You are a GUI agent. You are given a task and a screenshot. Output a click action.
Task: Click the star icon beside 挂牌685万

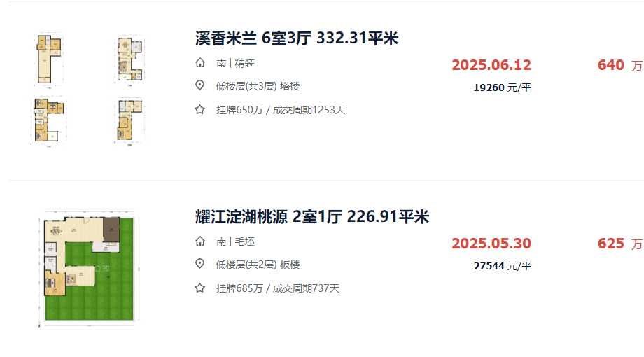click(200, 288)
